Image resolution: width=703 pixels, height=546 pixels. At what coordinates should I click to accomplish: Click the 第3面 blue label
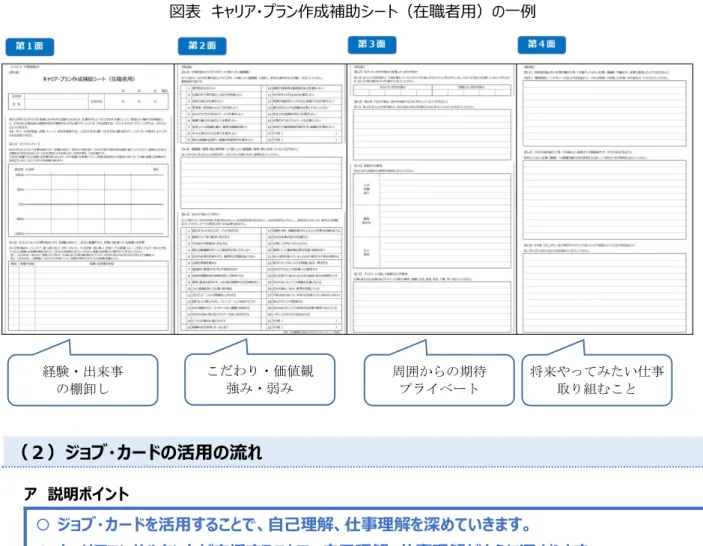372,44
